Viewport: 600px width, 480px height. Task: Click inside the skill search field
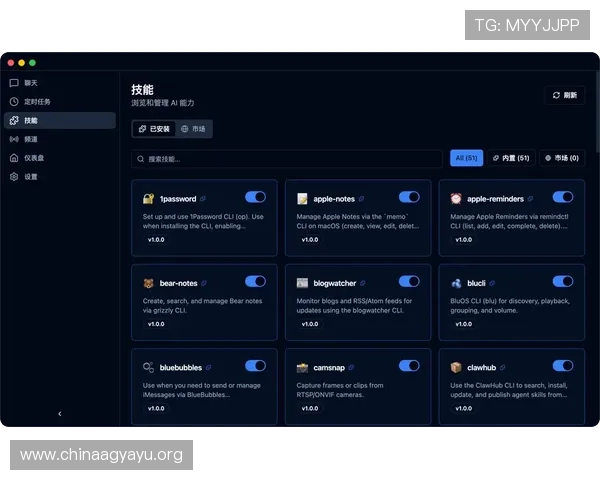tap(287, 158)
